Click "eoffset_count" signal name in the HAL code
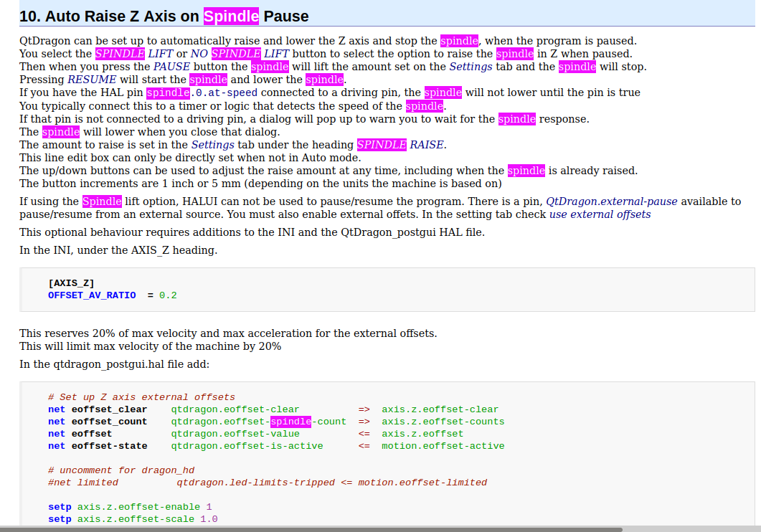The width and height of the screenshot is (761, 532). [109, 422]
